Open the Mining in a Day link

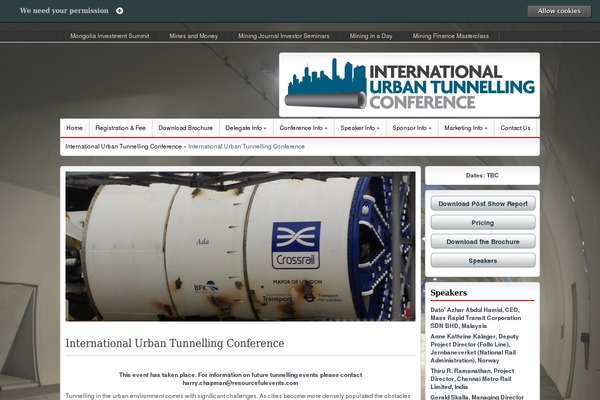click(x=371, y=36)
